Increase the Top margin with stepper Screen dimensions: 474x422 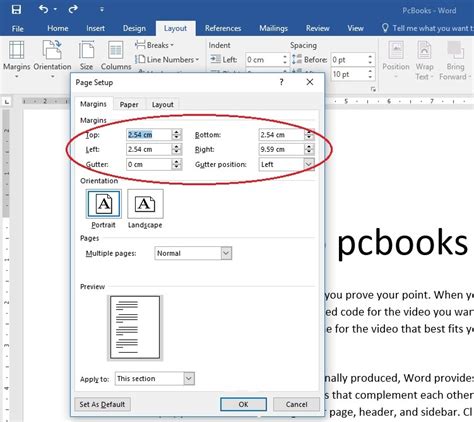[x=177, y=132]
